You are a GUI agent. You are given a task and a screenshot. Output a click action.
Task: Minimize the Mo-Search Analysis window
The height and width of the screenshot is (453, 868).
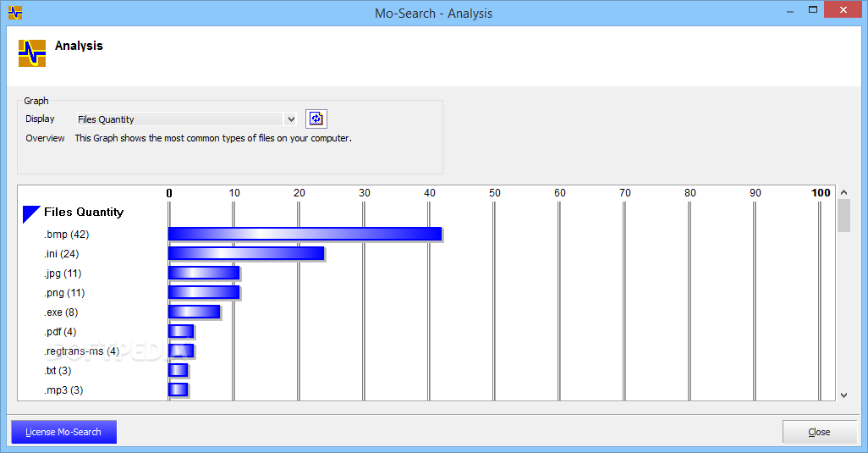(790, 10)
